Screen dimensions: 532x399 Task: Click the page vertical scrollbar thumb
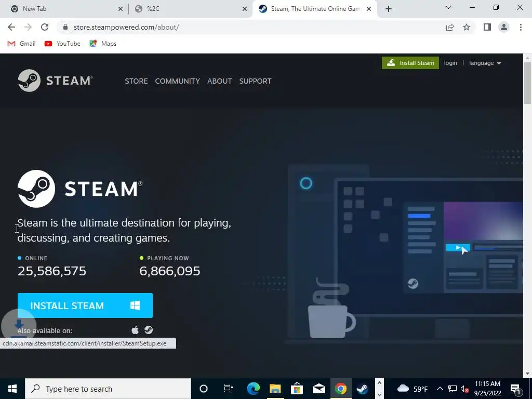(x=527, y=83)
